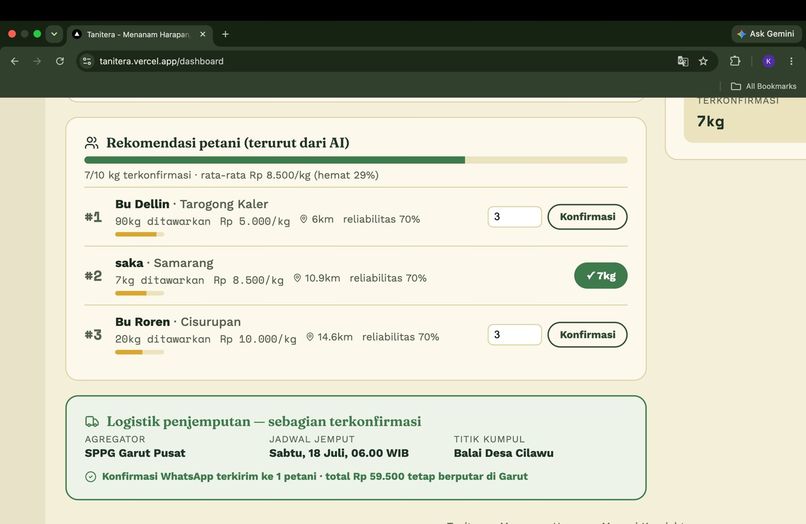Screen dimensions: 806x524
Task: Close the Tanitera tab
Action: tap(203, 34)
